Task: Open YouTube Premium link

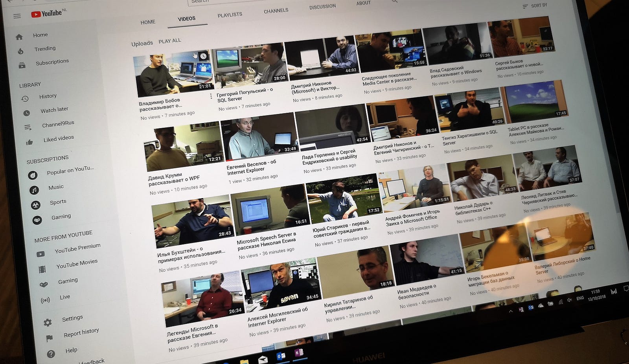Action: (77, 248)
